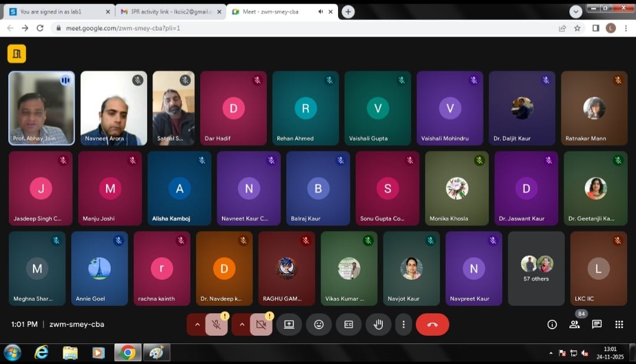The image size is (636, 364).
Task: Open the '57 others' participant tile
Action: click(536, 268)
